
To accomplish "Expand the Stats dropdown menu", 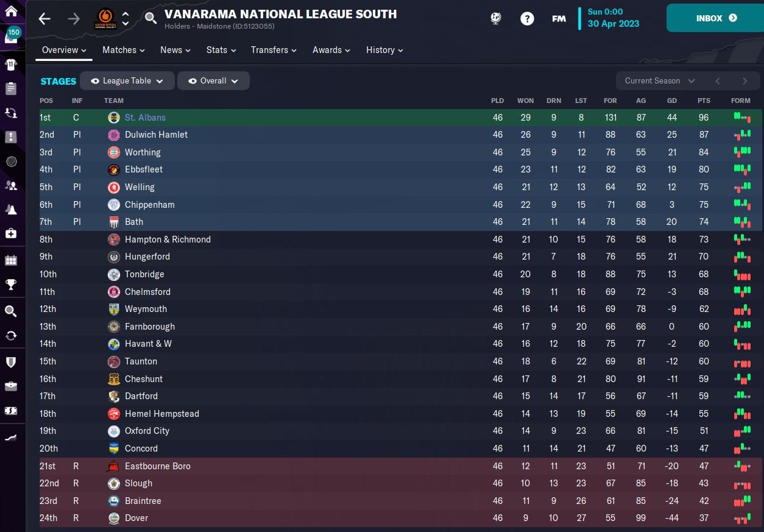I will (x=221, y=50).
